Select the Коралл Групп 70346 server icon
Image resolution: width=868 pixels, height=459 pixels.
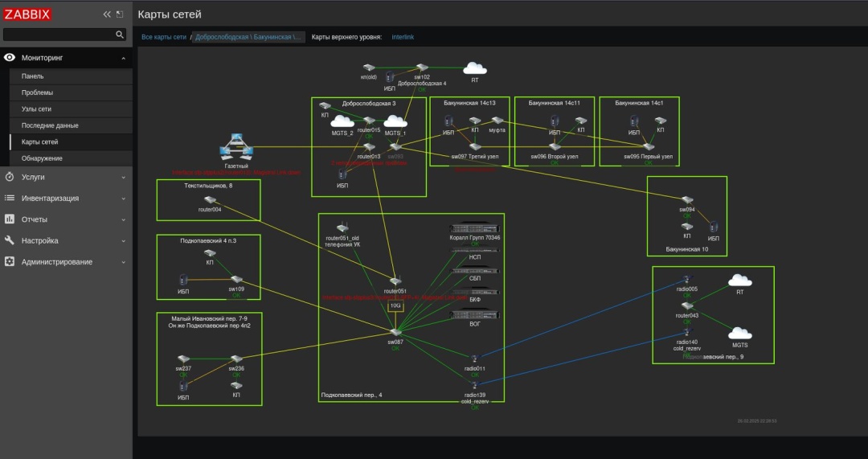474,228
